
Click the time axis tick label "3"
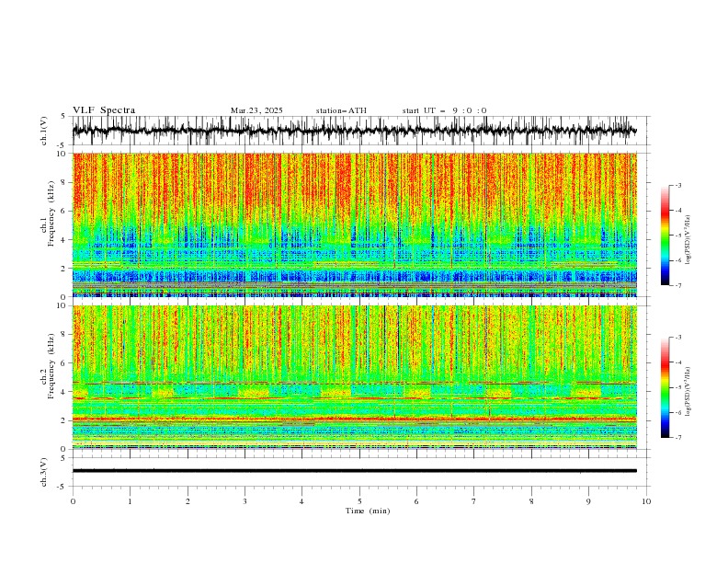(x=245, y=501)
